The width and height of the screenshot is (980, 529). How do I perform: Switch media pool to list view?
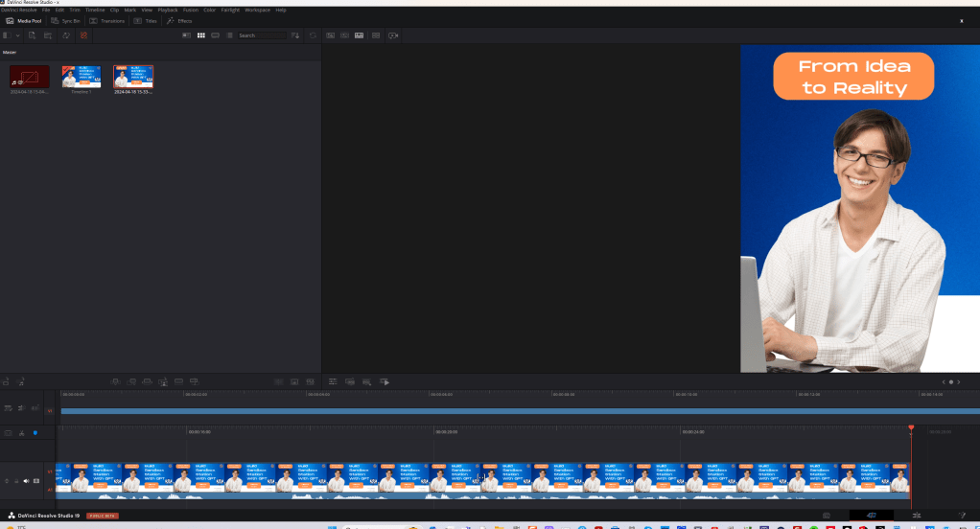229,35
